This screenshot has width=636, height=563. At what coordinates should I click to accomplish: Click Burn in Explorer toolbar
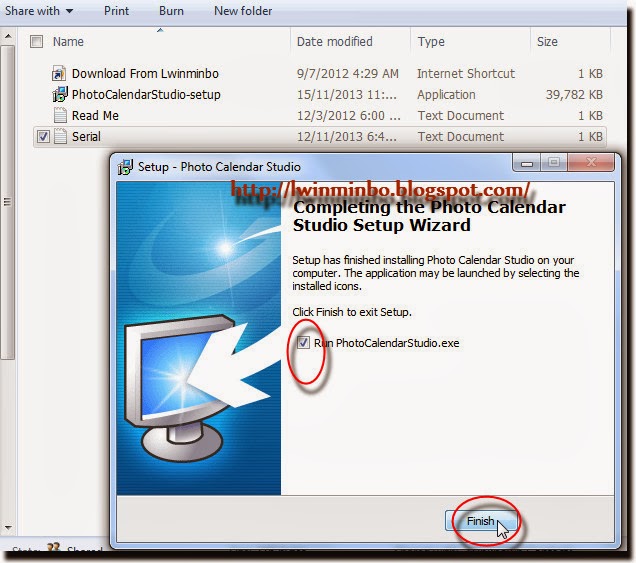coord(171,11)
